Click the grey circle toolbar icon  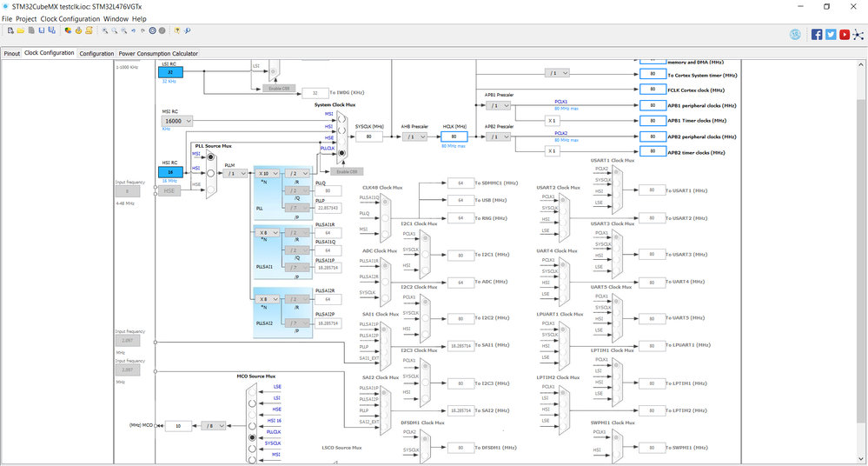[x=162, y=31]
